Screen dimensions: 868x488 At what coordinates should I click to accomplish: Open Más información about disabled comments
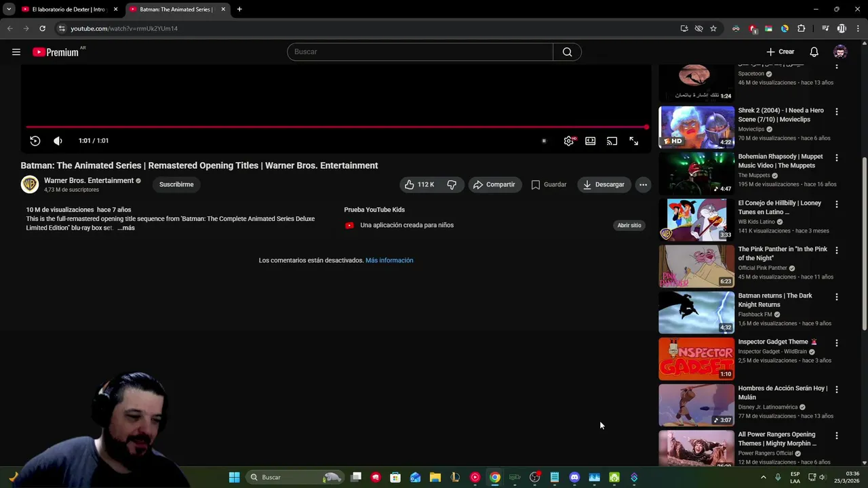coord(389,260)
